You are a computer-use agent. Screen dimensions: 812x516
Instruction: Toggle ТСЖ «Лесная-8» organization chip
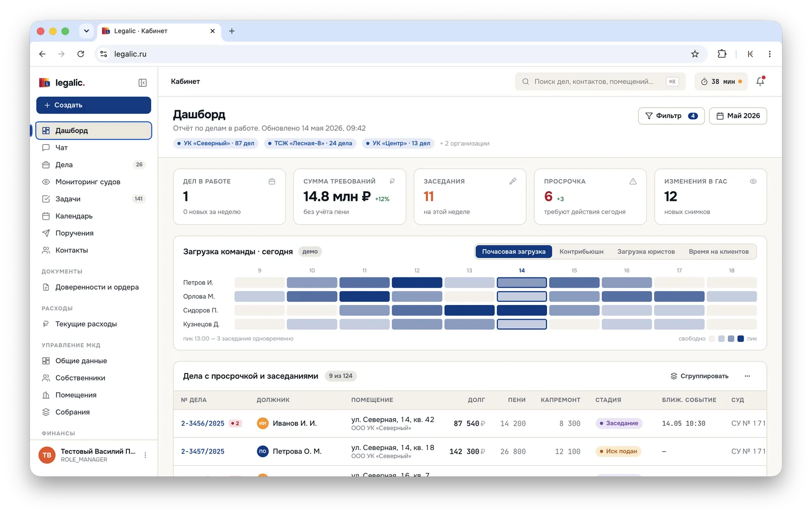pos(310,144)
